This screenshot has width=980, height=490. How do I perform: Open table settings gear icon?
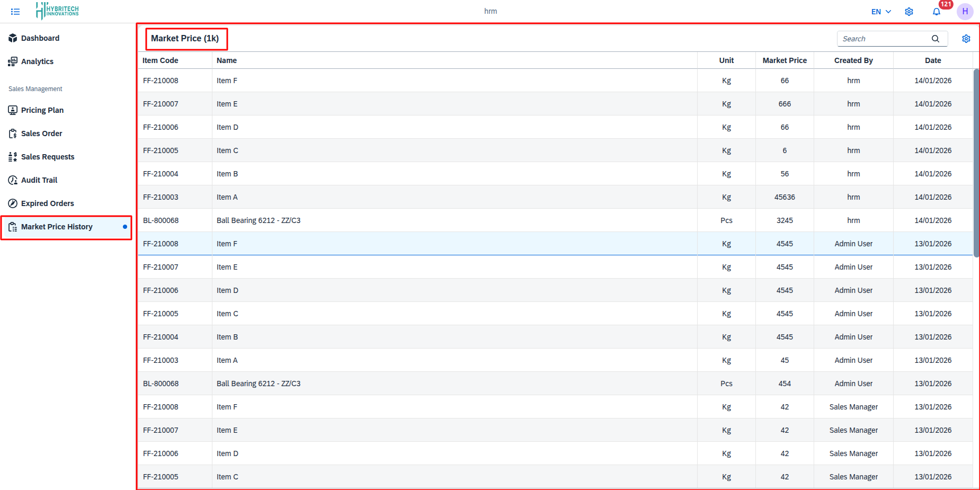coord(966,39)
